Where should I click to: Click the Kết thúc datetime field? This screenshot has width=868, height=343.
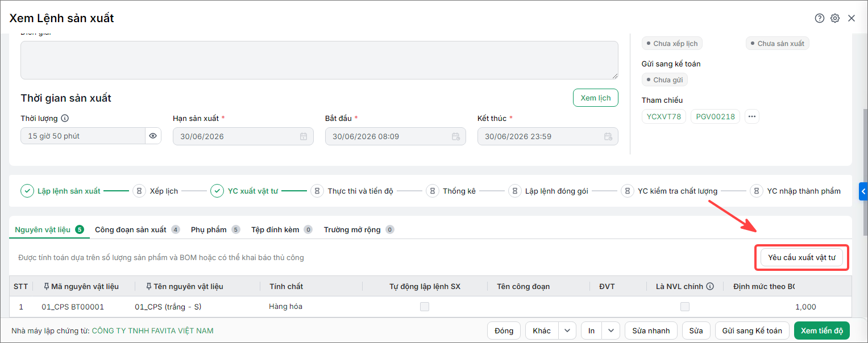(x=548, y=136)
